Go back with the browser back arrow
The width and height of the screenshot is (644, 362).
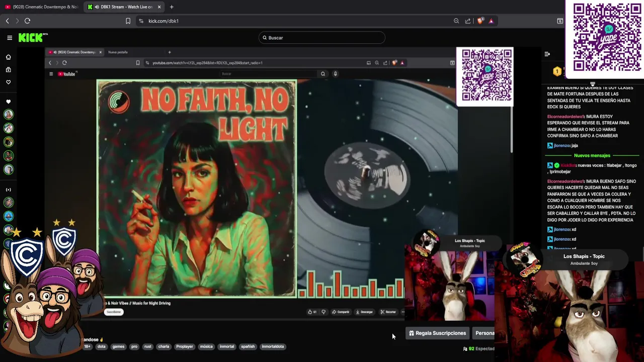click(7, 21)
